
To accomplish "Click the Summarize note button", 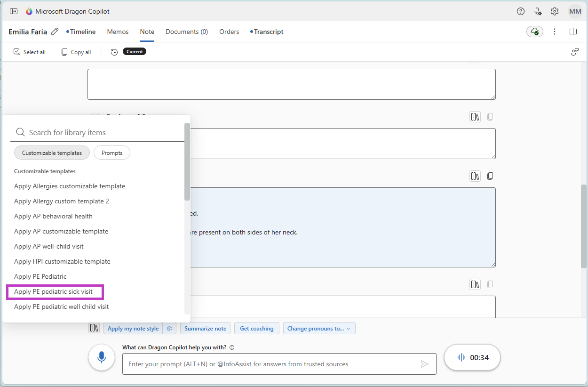I will point(205,328).
